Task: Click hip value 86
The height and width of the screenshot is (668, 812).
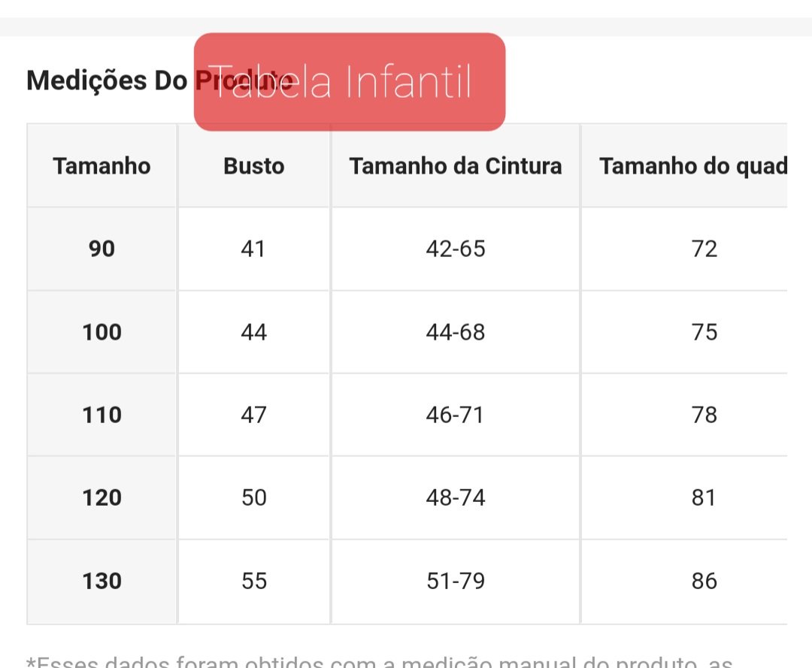Action: click(704, 581)
